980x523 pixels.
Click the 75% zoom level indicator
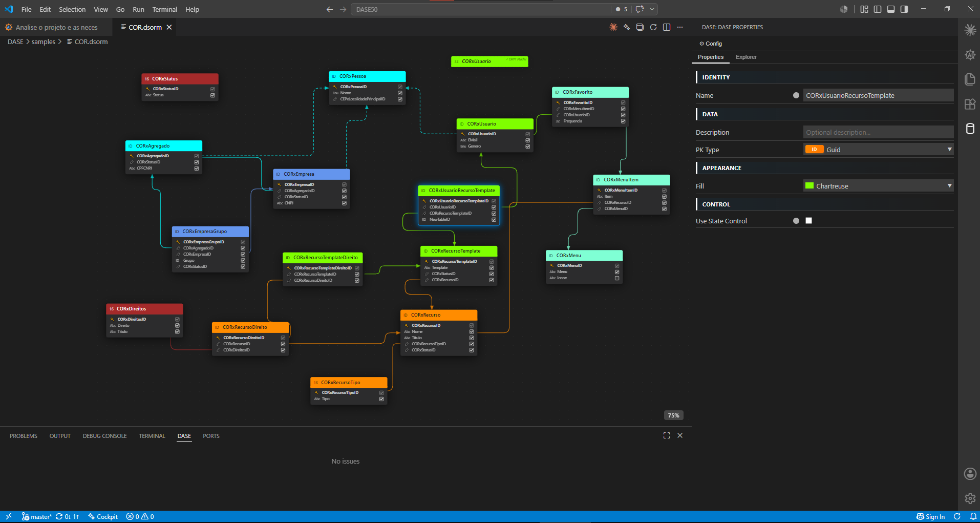click(674, 415)
